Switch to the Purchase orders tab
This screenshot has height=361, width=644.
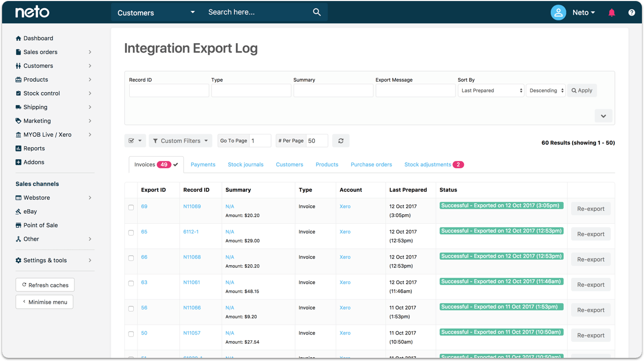click(371, 164)
